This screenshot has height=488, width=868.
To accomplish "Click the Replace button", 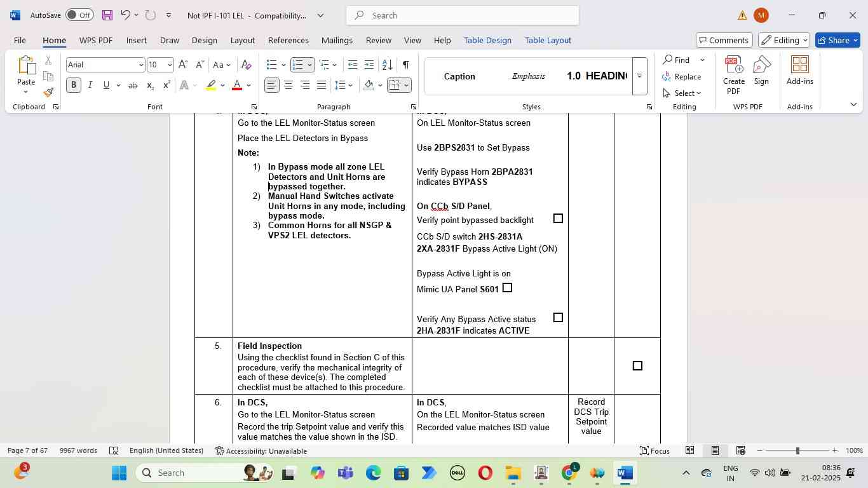I will pyautogui.click(x=682, y=77).
